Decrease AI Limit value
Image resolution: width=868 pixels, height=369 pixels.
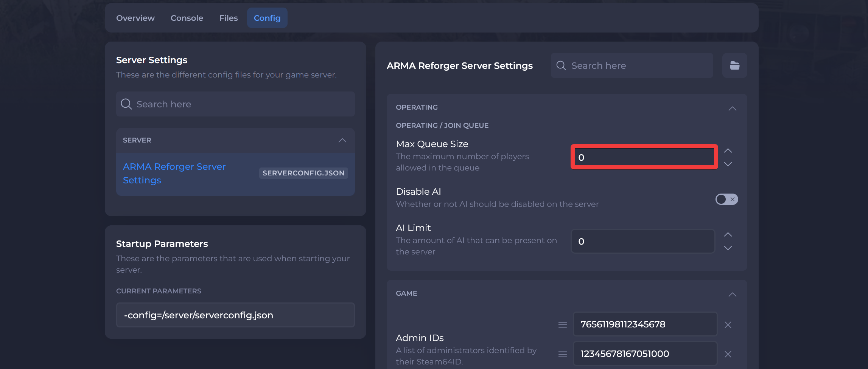click(728, 248)
